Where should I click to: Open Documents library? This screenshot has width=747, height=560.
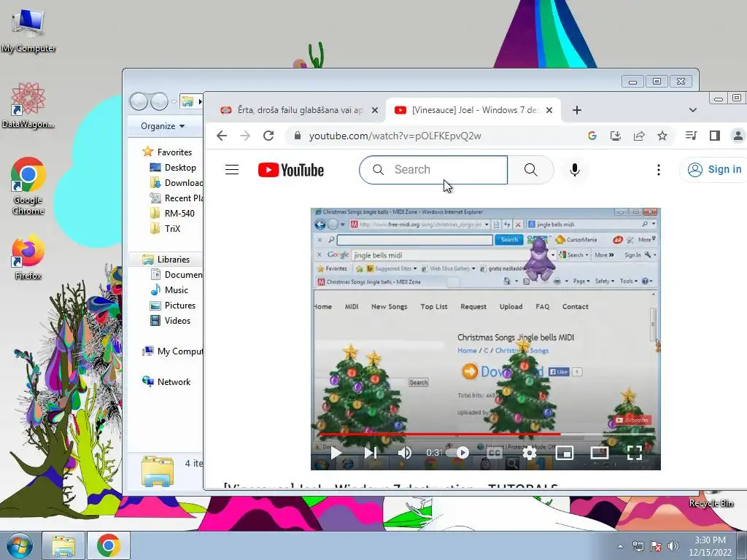pos(177,275)
